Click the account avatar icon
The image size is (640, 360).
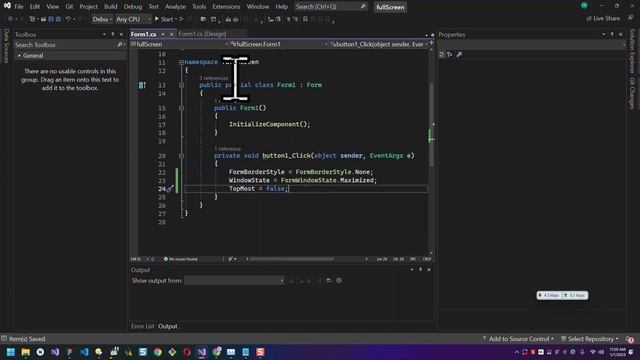click(584, 6)
